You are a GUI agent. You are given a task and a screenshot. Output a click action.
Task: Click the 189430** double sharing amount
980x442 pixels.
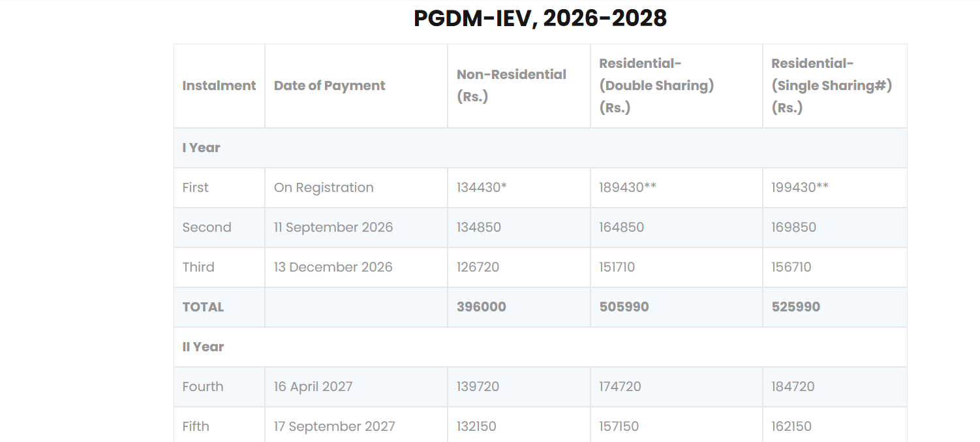point(628,187)
